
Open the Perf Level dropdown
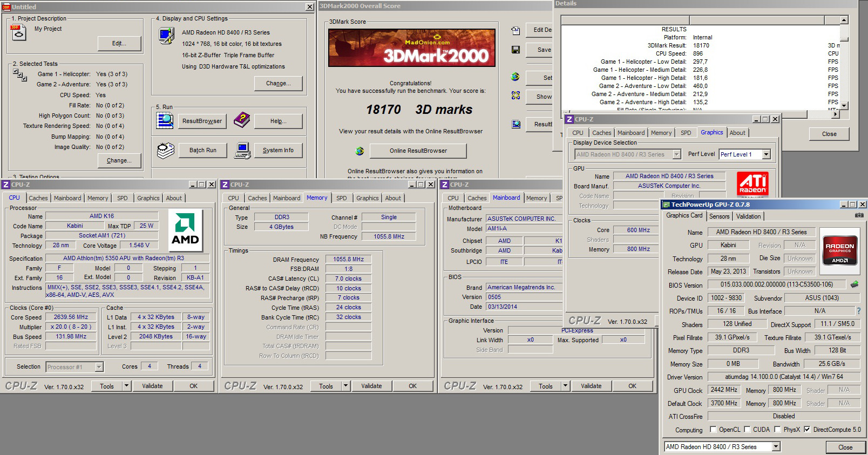[766, 154]
